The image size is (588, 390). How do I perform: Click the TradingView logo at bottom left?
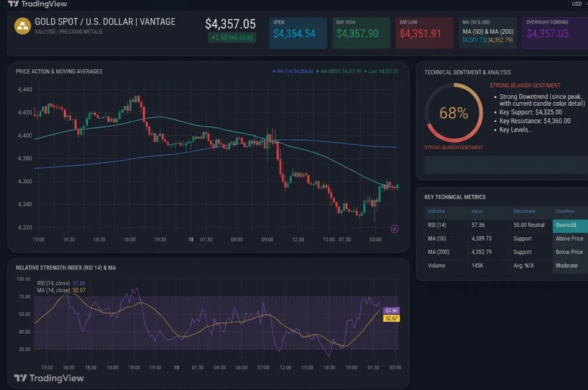pos(49,378)
